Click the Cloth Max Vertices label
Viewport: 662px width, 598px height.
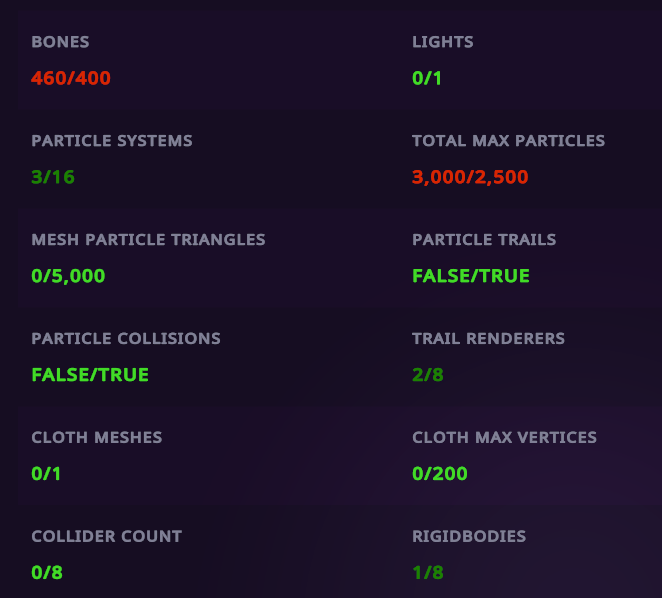tap(504, 438)
